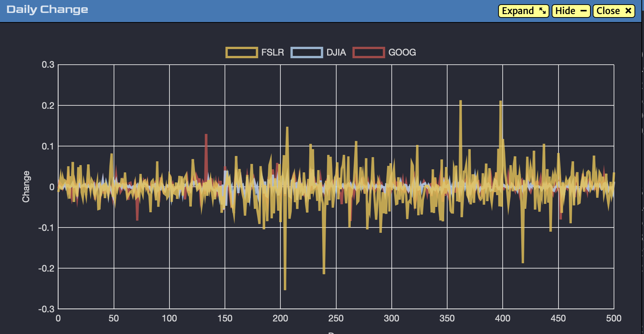
Task: Click the 300 x-axis tick label
Action: [x=391, y=318]
